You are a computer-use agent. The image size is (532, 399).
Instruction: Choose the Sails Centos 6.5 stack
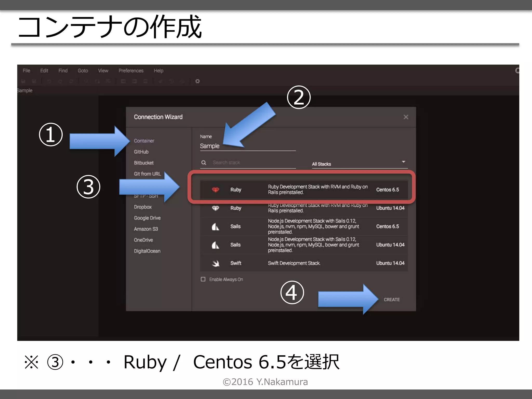point(304,227)
